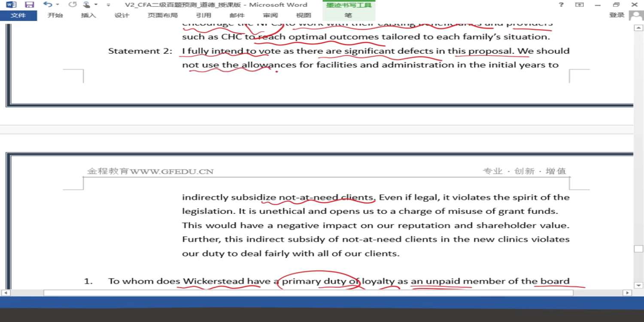Expand the undo history dropdown arrow
This screenshot has height=322, width=644.
tap(58, 5)
